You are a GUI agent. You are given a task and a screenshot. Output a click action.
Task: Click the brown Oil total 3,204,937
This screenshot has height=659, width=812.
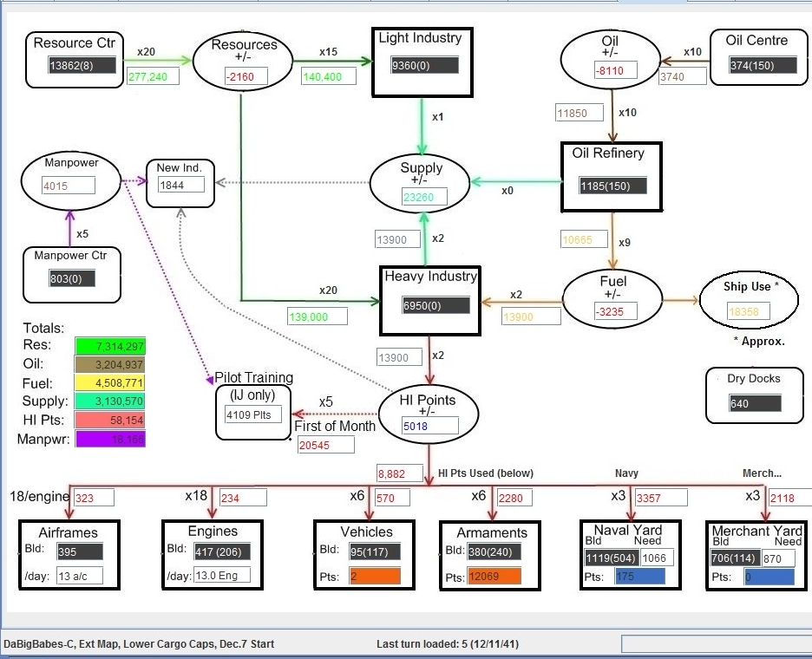coord(110,364)
